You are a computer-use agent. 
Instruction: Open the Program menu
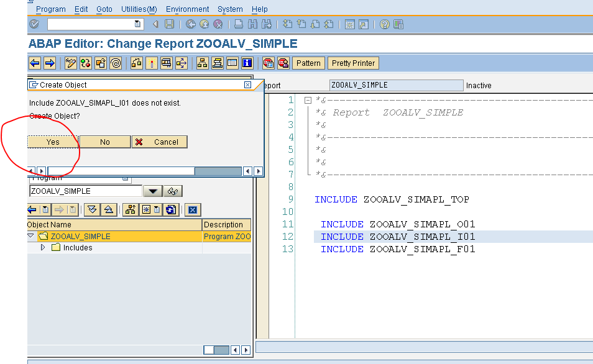51,9
